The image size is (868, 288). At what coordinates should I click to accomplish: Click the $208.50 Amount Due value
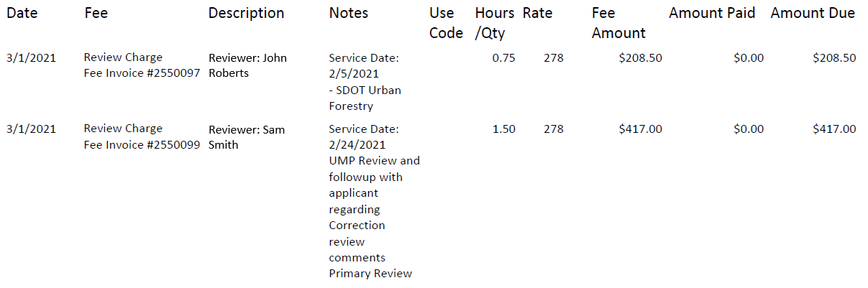834,58
